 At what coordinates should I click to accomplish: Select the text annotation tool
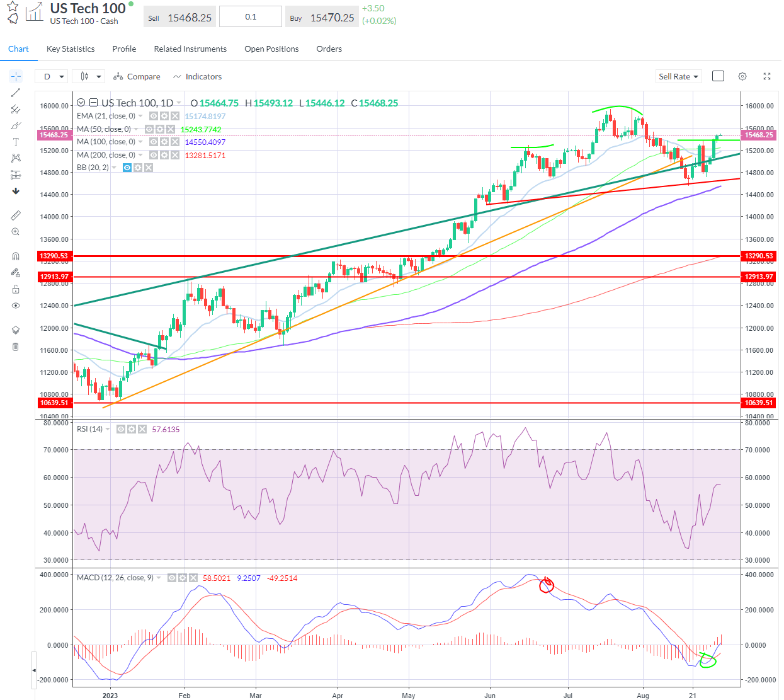[16, 142]
